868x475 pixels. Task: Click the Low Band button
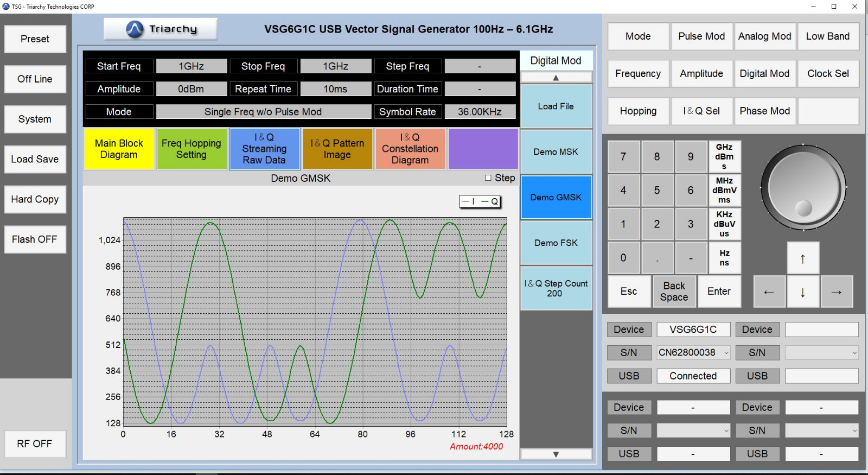(x=828, y=36)
